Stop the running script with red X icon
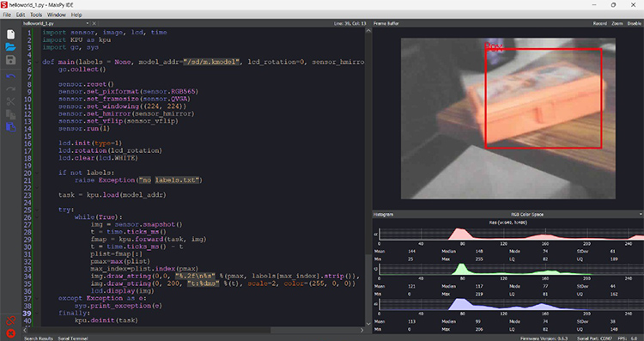This screenshot has height=341, width=644. click(10, 333)
